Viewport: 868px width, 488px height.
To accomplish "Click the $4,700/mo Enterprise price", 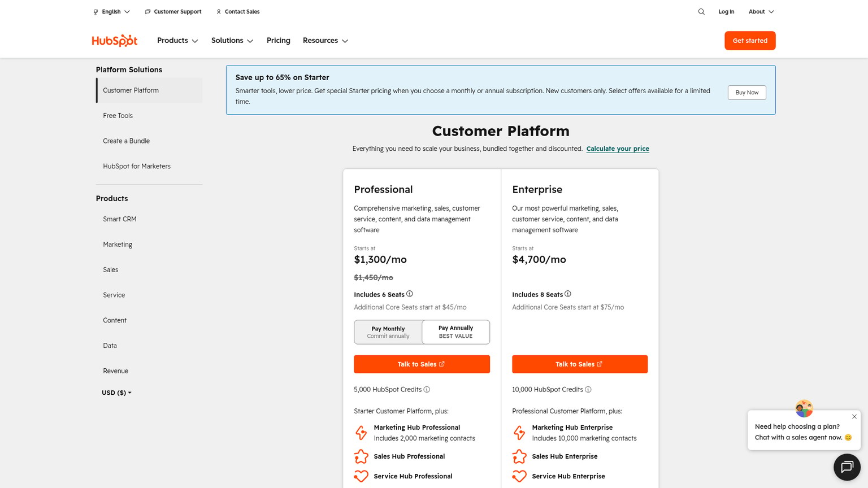I will pyautogui.click(x=539, y=260).
